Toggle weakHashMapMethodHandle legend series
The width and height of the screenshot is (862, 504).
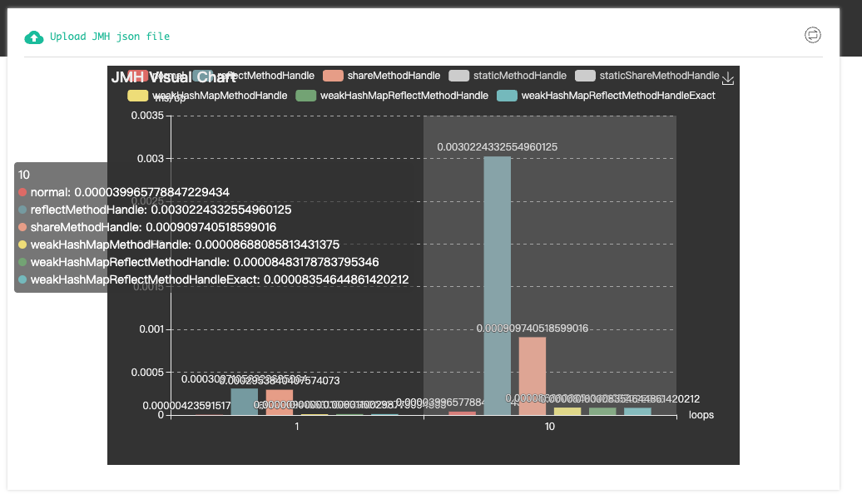tap(207, 96)
